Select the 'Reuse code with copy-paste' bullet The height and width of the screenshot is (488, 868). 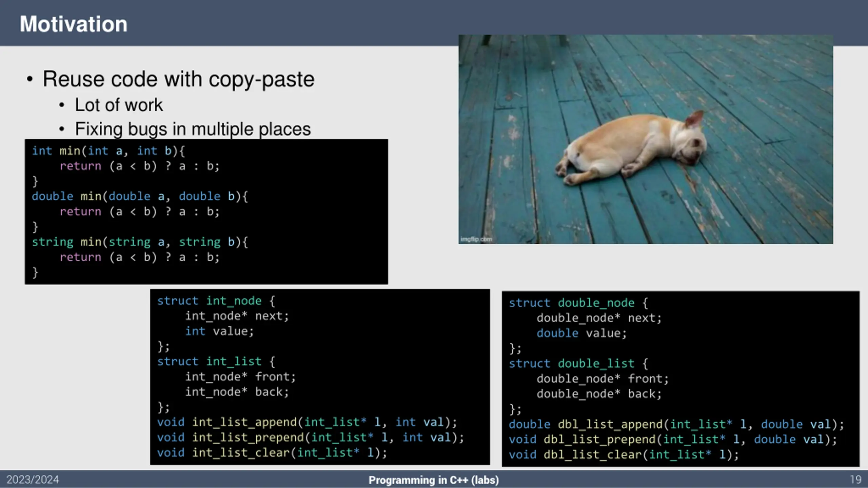coord(178,80)
